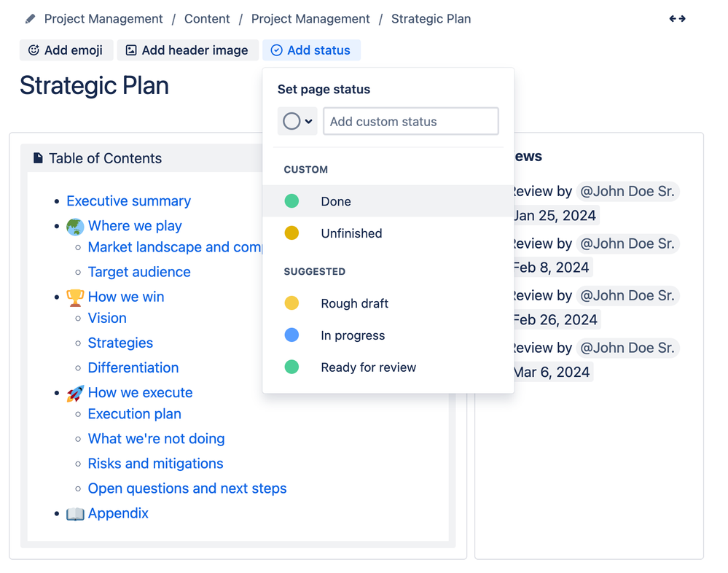Click the pencil edit icon in breadcrumb

coord(30,19)
